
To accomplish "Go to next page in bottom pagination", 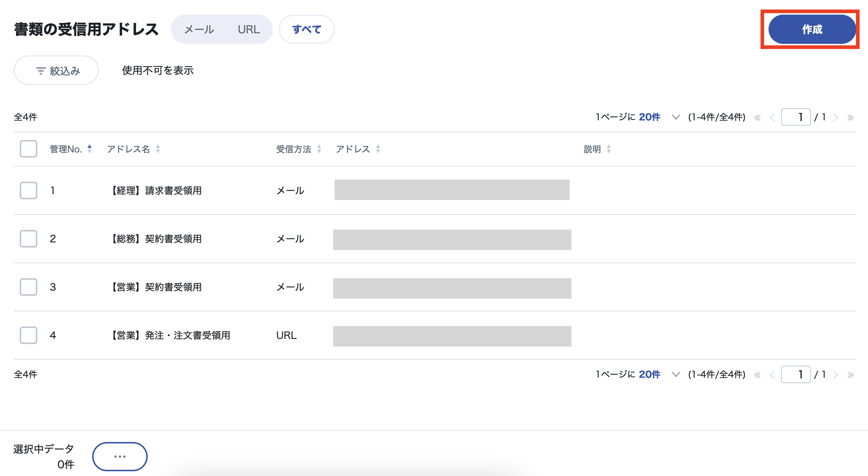I will pyautogui.click(x=835, y=375).
